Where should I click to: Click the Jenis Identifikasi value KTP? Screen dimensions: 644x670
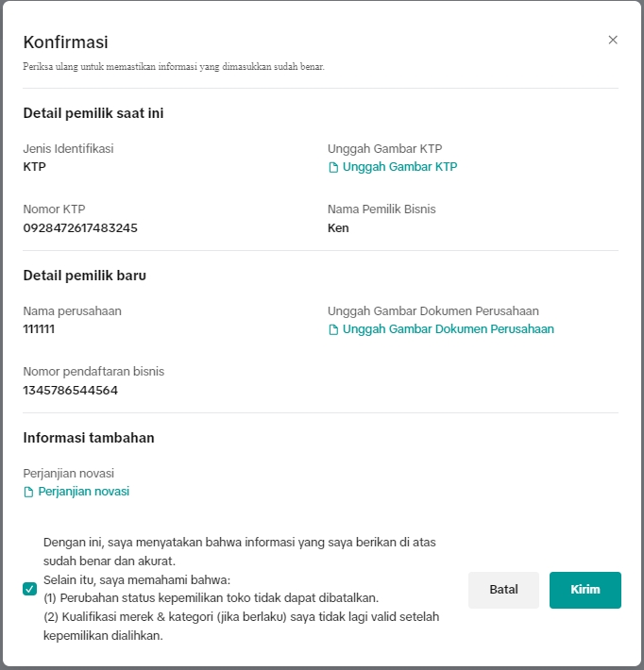[34, 167]
